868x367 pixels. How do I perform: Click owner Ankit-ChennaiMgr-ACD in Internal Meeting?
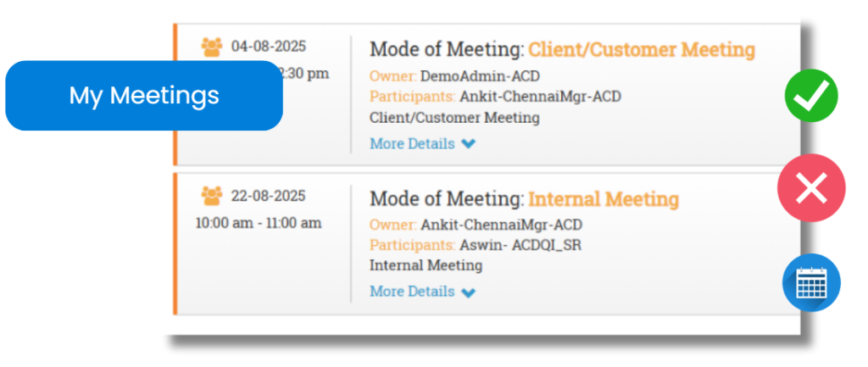tap(502, 225)
